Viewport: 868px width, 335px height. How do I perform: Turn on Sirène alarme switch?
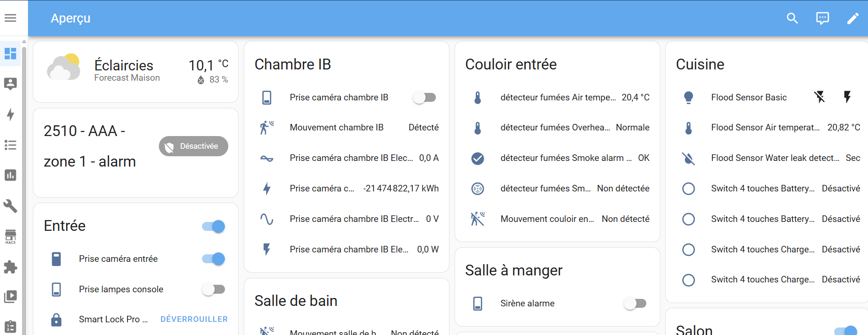[x=635, y=304]
